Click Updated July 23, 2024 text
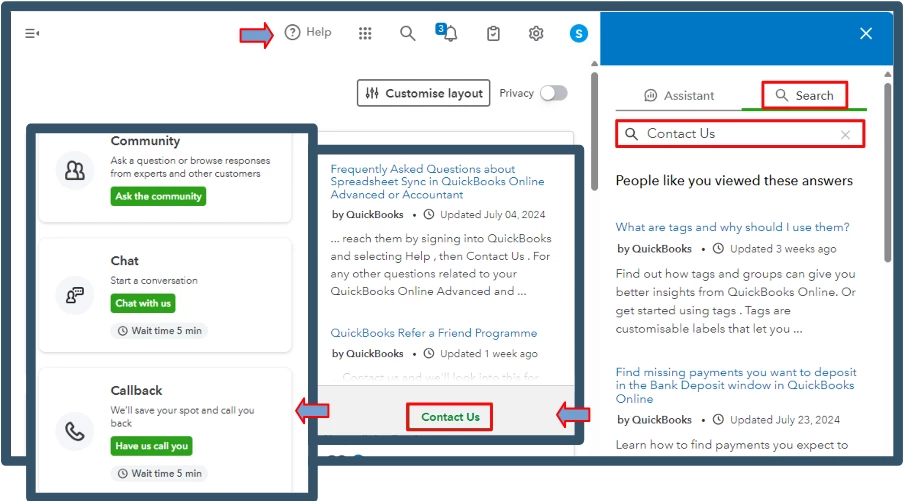Screen dimensions: 904x501 [x=785, y=420]
